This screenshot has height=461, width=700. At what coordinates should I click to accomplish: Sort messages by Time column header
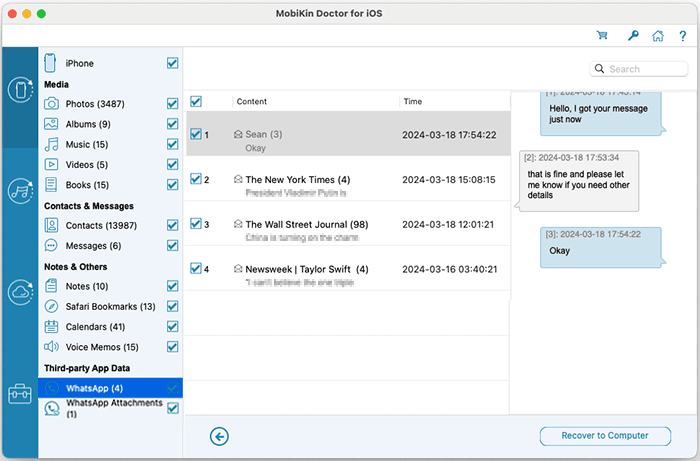point(414,102)
